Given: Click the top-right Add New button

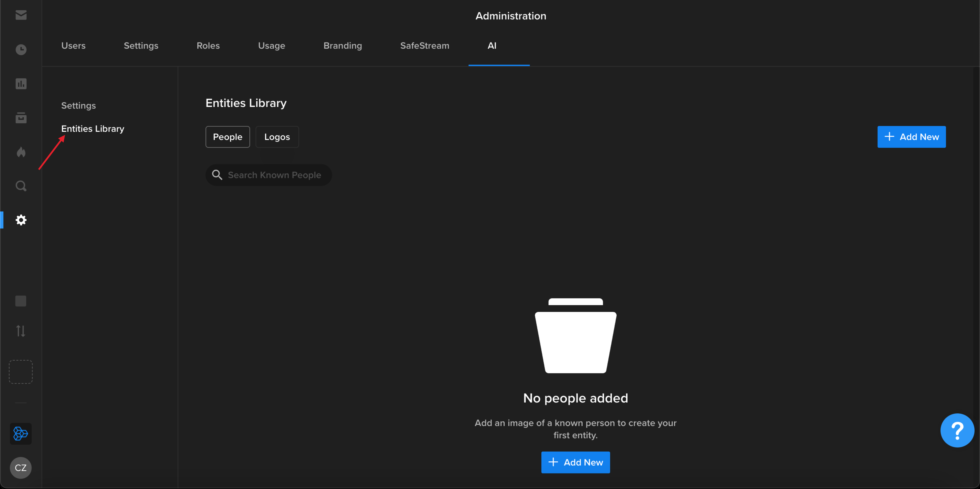Looking at the screenshot, I should pos(912,137).
